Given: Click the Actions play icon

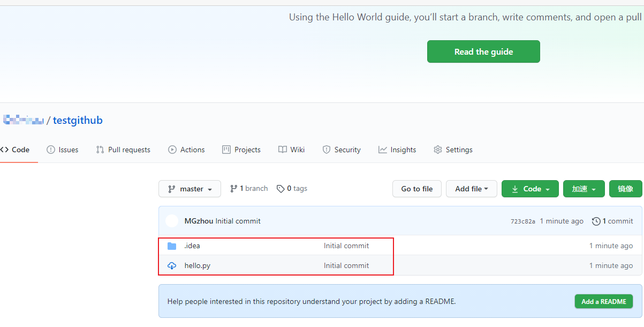Looking at the screenshot, I should (x=172, y=150).
